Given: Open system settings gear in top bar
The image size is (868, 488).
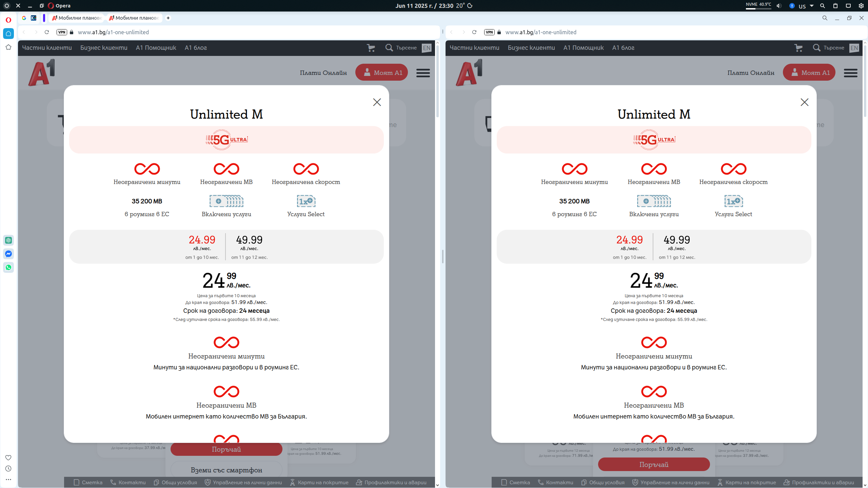Looking at the screenshot, I should [861, 6].
